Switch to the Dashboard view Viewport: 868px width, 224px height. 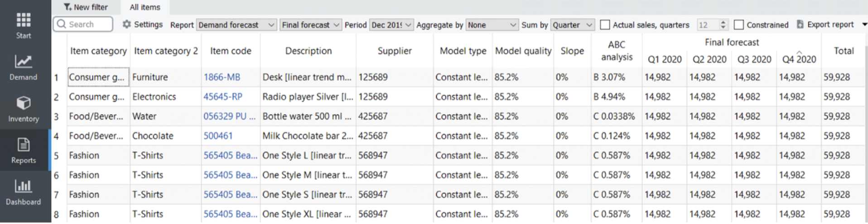click(24, 192)
